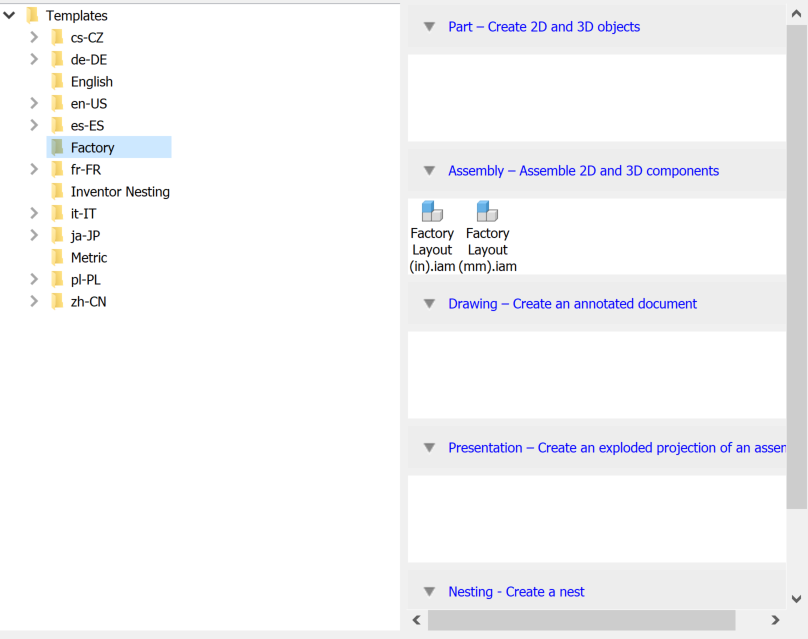Select the ja-JP folder in tree
Image resolution: width=808 pixels, height=639 pixels.
click(x=85, y=236)
